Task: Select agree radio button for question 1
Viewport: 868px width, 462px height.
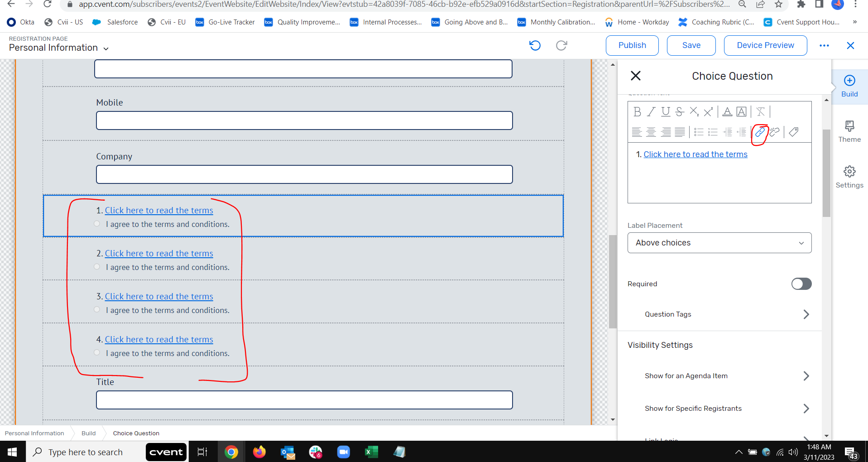Action: tap(97, 224)
